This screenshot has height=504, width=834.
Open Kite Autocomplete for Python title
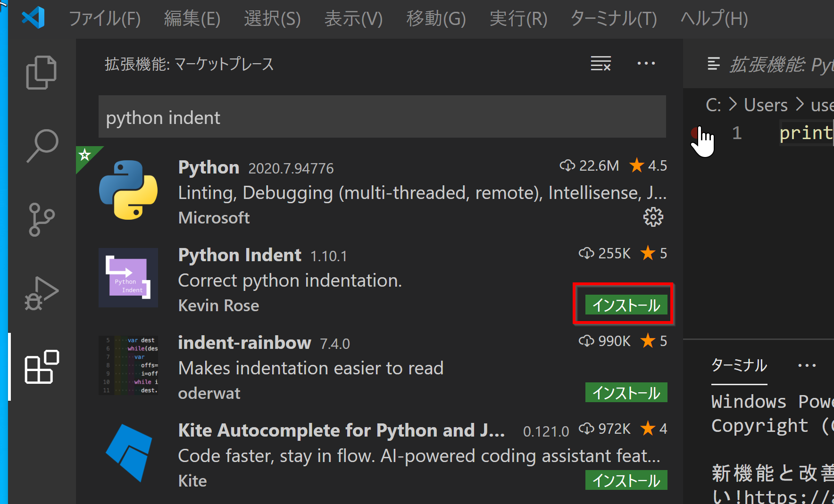coord(342,430)
